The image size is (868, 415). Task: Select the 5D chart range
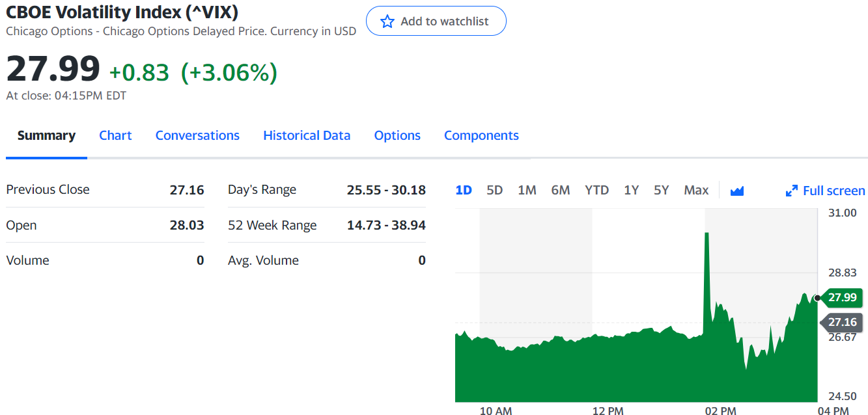pos(495,190)
